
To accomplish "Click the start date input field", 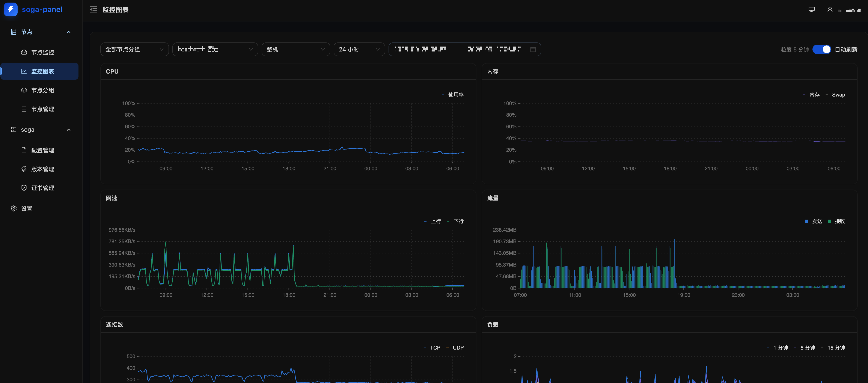I will (420, 50).
